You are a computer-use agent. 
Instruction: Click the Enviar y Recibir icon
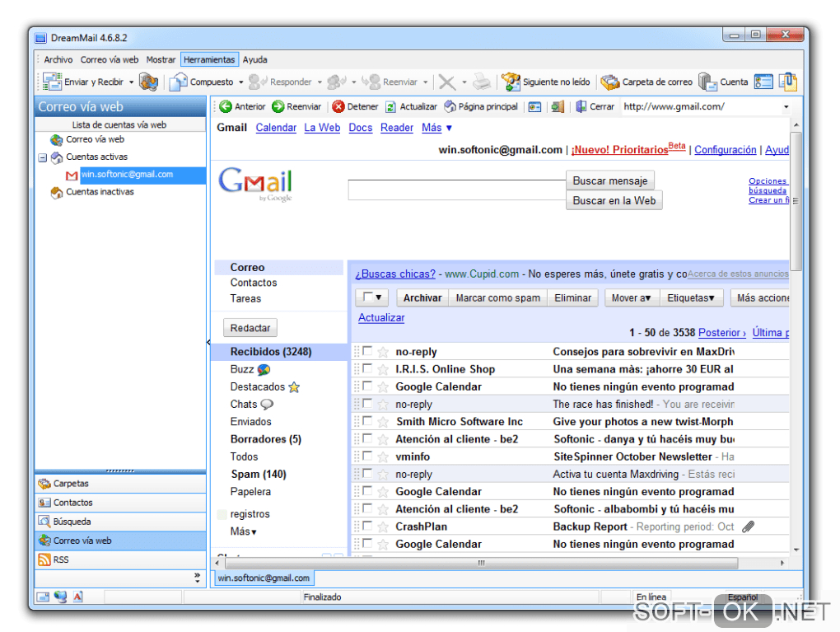(52, 82)
